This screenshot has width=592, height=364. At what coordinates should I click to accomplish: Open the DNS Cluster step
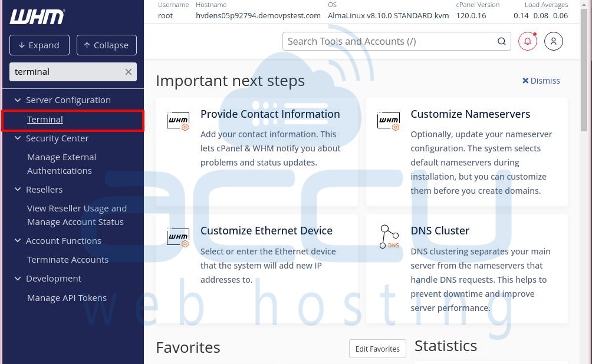[440, 231]
